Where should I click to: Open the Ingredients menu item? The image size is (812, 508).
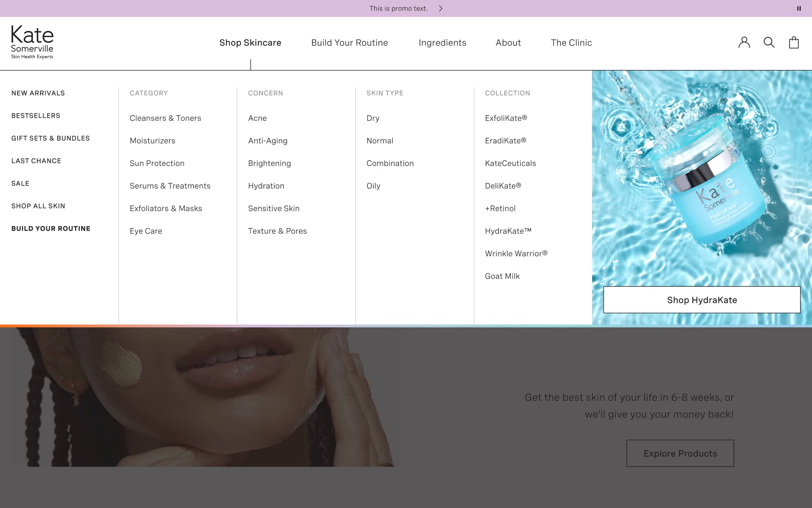(x=442, y=43)
